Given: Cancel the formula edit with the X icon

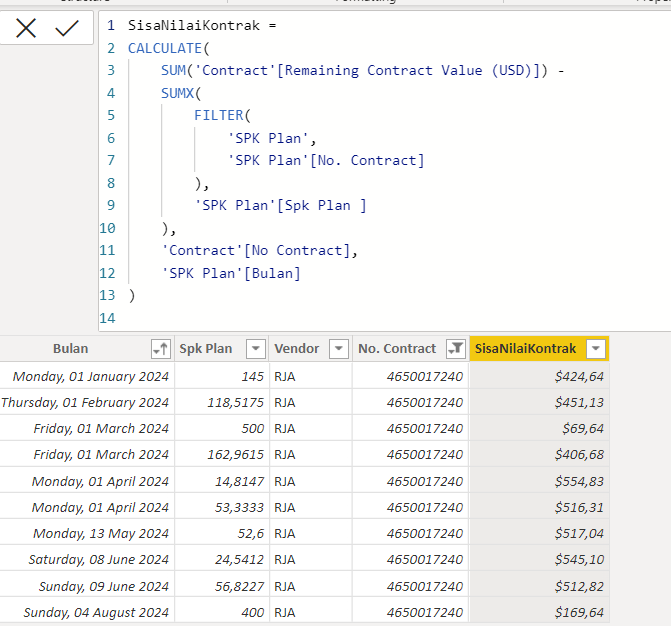Looking at the screenshot, I should click(x=26, y=28).
